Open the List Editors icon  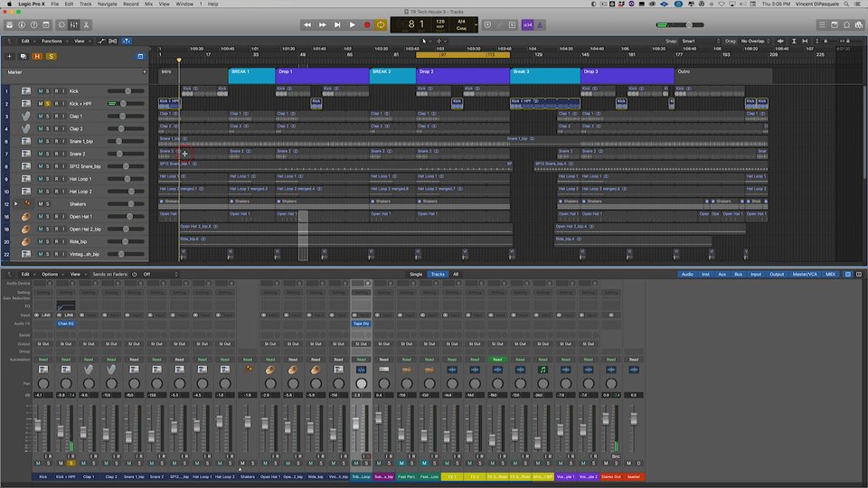[x=822, y=25]
